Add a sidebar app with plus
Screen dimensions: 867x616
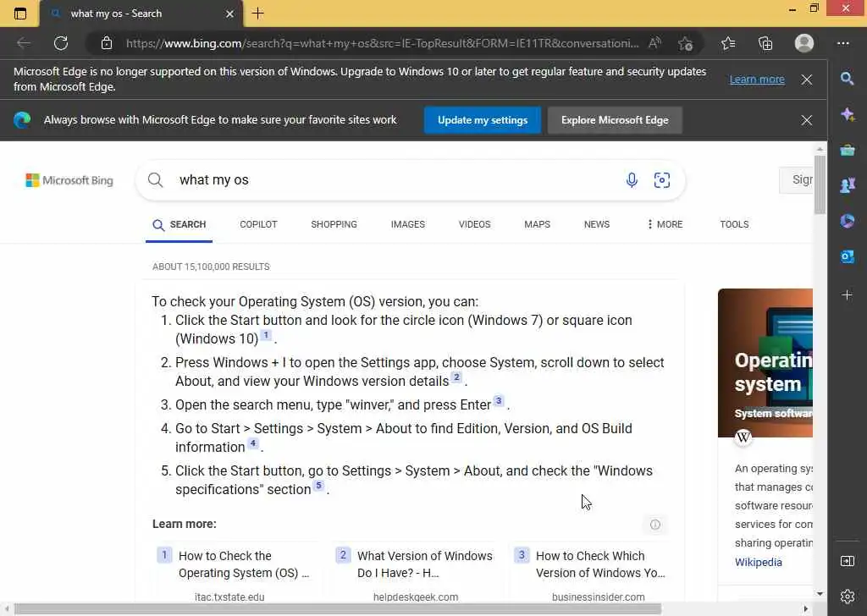[x=847, y=295]
